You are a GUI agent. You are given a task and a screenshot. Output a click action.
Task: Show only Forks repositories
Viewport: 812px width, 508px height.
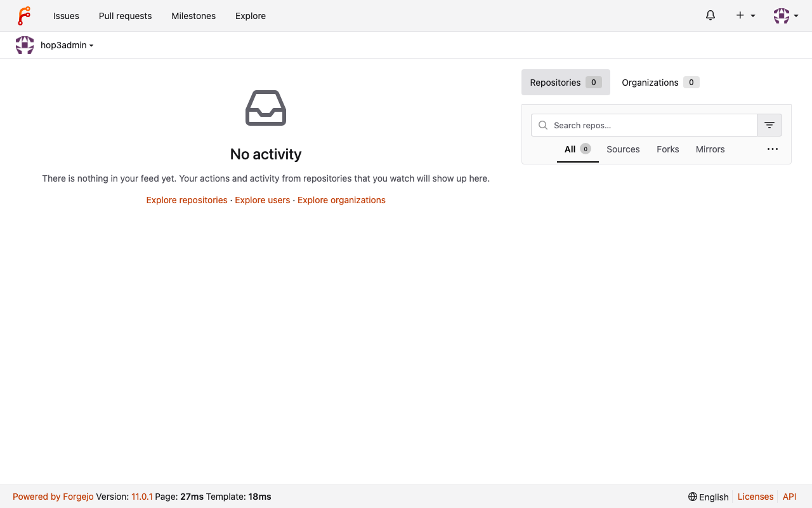668,149
